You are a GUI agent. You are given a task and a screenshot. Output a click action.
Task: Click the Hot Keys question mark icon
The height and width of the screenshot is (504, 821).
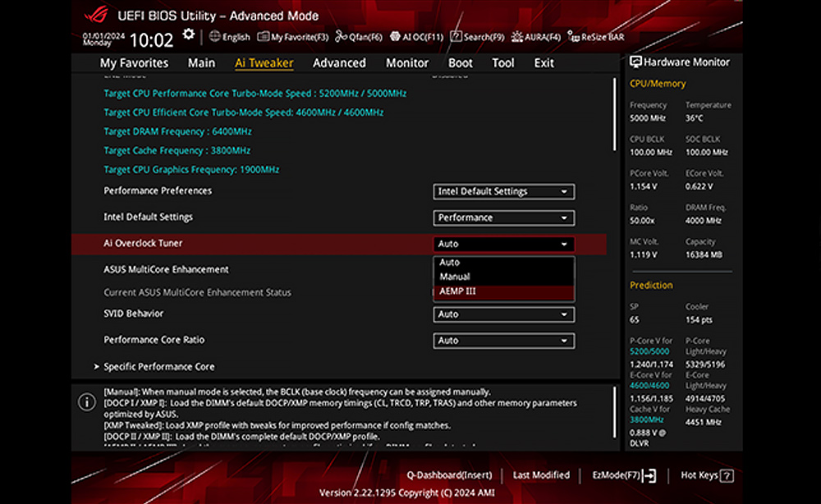pyautogui.click(x=727, y=476)
